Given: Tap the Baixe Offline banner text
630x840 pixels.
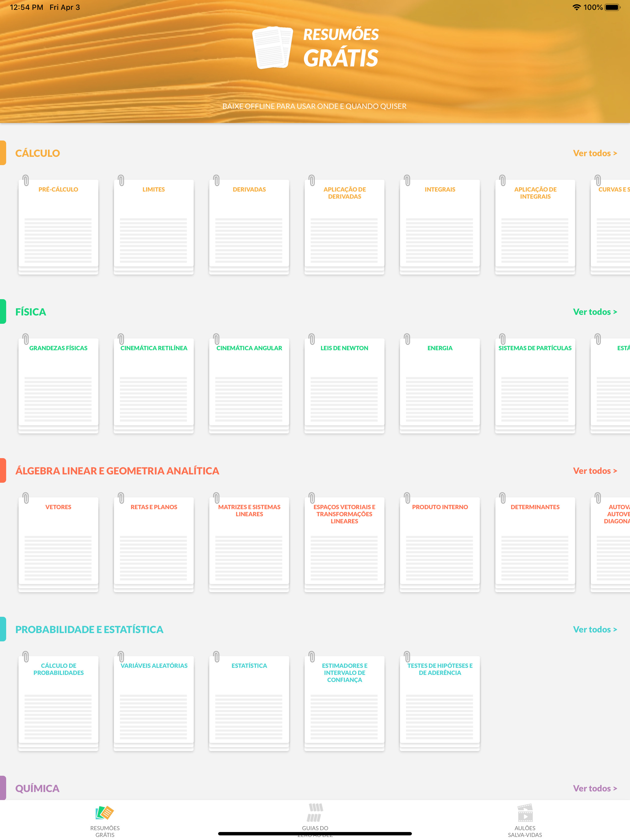Looking at the screenshot, I should 314,106.
